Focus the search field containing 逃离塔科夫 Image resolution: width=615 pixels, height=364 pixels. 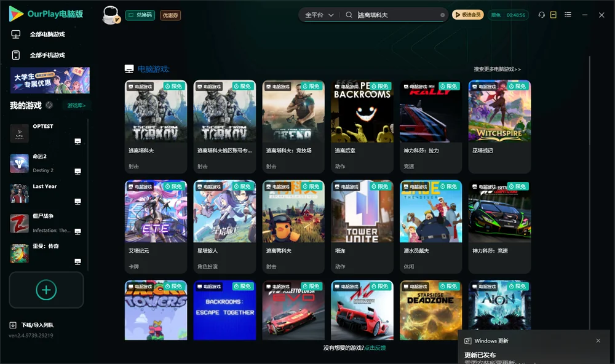(397, 15)
